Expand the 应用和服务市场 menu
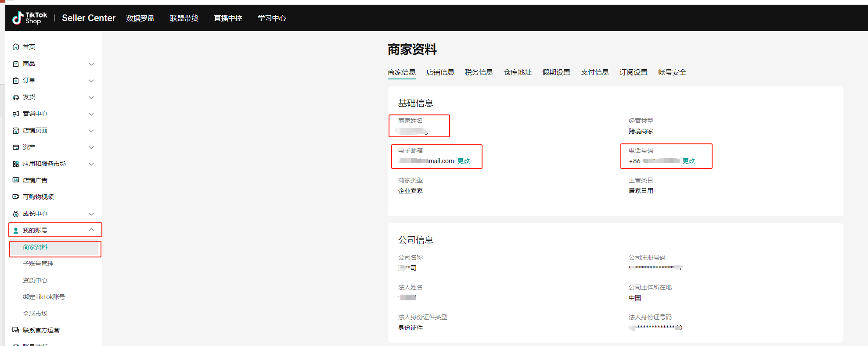The image size is (868, 346). click(x=91, y=164)
